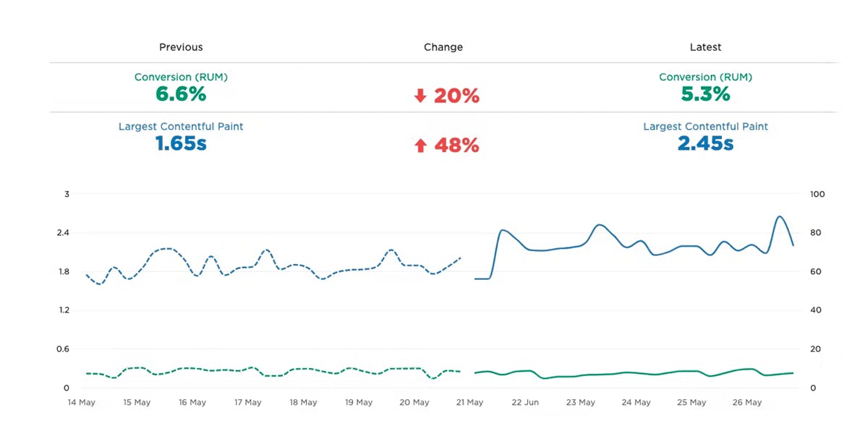Click the 48% LCP change figure

coord(456,146)
